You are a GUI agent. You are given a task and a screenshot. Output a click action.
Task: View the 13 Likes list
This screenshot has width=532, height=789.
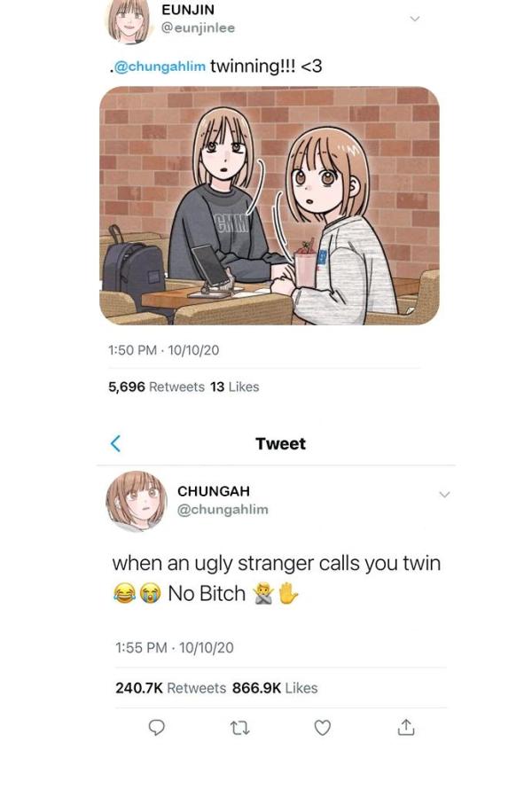(235, 387)
